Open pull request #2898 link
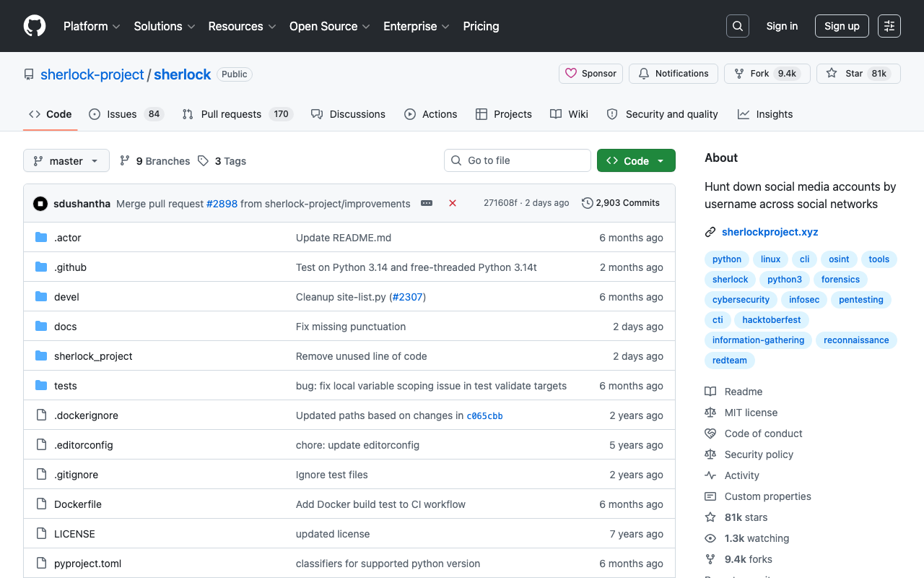The height and width of the screenshot is (578, 924). click(222, 204)
